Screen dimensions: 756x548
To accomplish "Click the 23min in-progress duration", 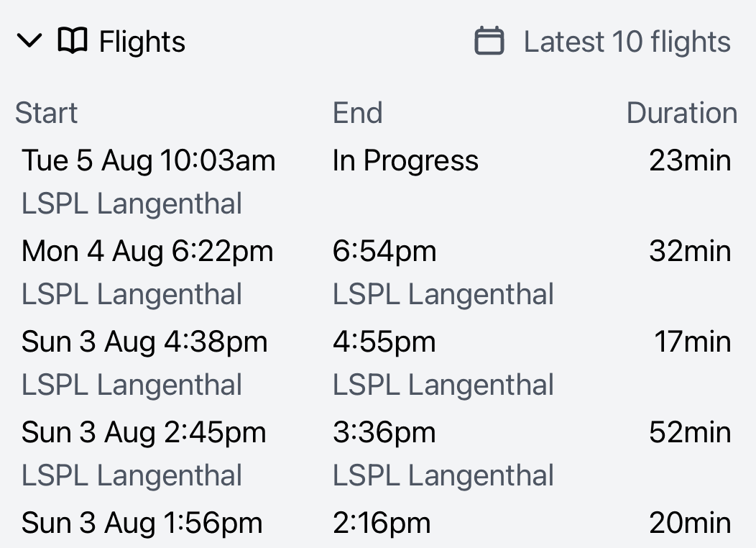I will pos(690,160).
